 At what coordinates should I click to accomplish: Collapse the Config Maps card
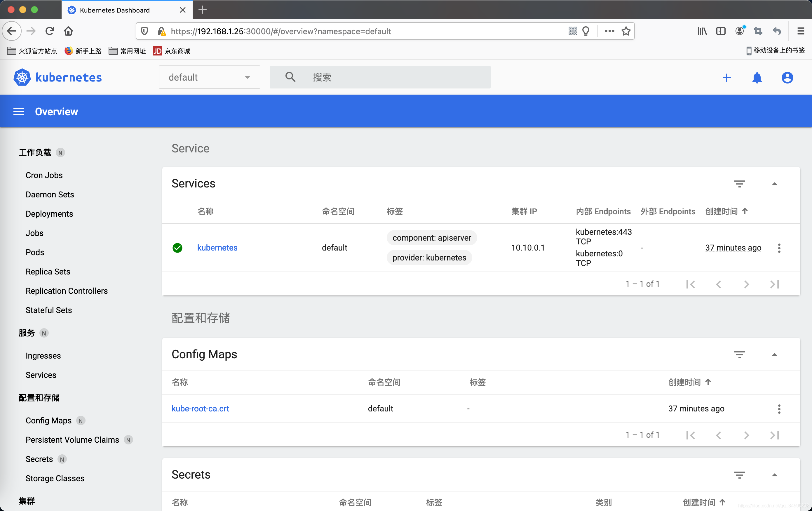(775, 354)
